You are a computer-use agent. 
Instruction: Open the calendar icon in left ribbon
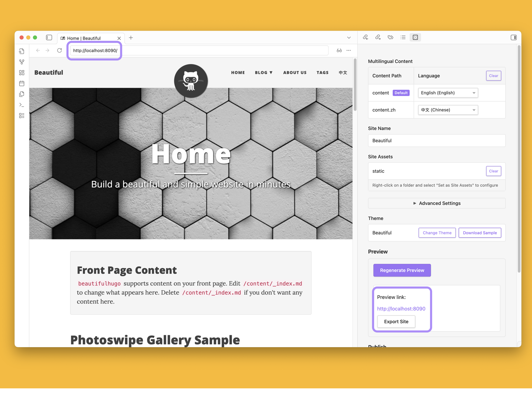[x=22, y=83]
